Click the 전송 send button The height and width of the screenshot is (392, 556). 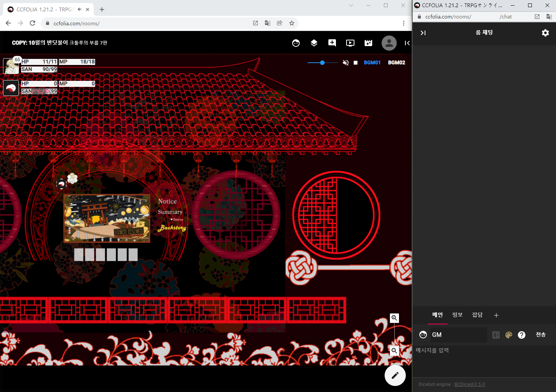coord(541,335)
